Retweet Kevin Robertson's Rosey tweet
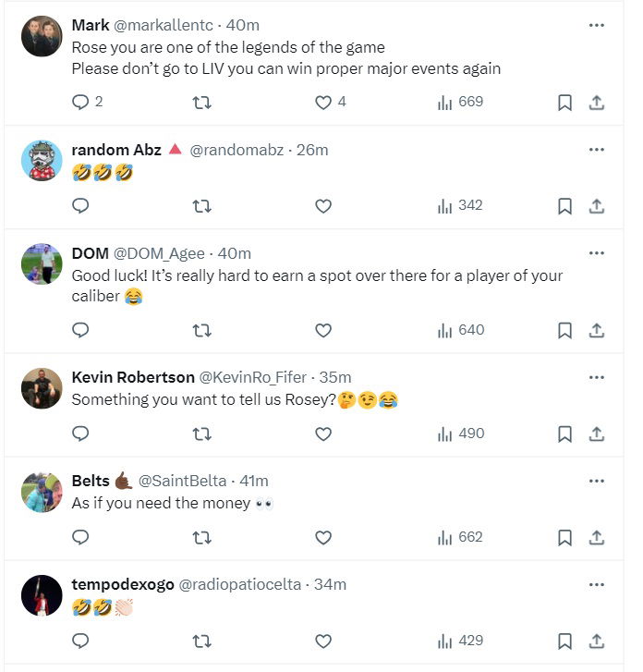 [x=201, y=434]
